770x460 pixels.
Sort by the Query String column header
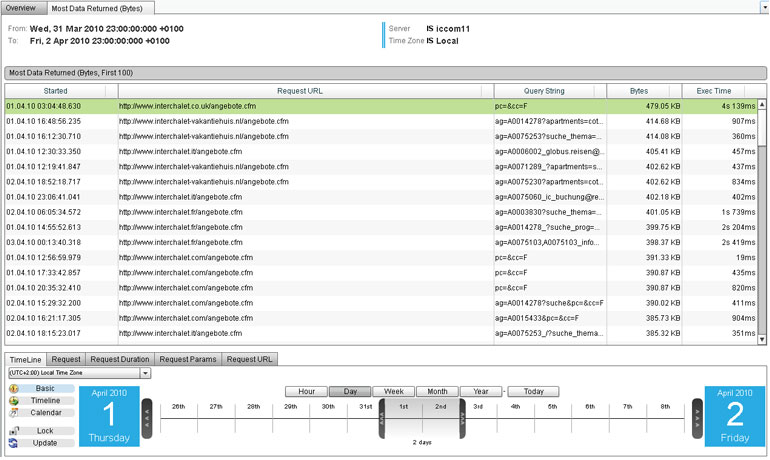pyautogui.click(x=544, y=91)
